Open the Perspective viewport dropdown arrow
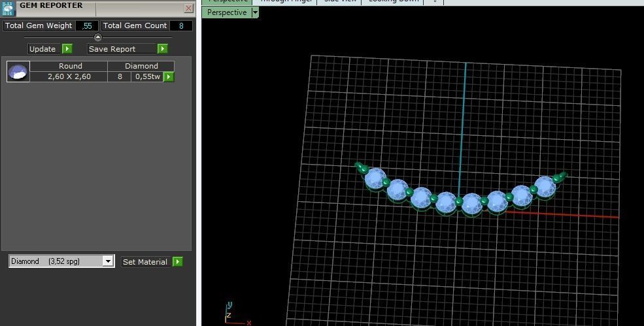 coord(255,12)
